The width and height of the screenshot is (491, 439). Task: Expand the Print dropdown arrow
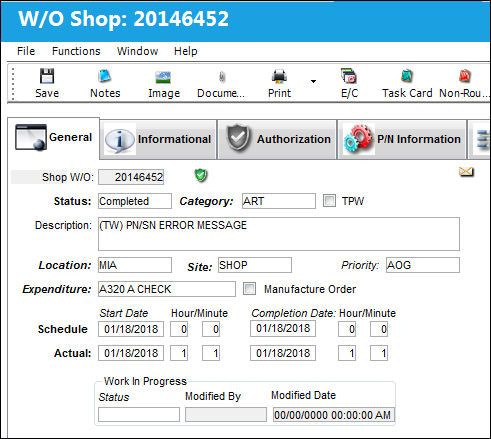coord(313,81)
